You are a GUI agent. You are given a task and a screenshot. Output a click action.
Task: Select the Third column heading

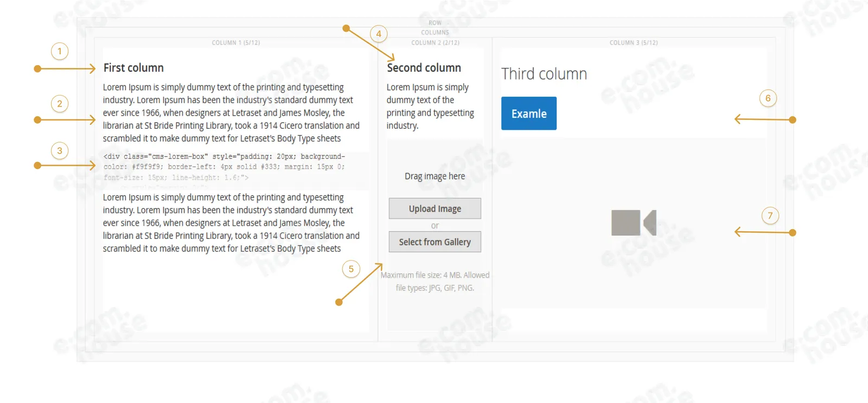(x=544, y=74)
